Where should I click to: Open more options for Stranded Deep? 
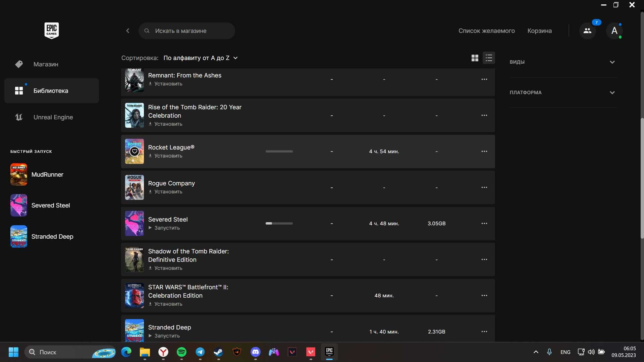[484, 331]
